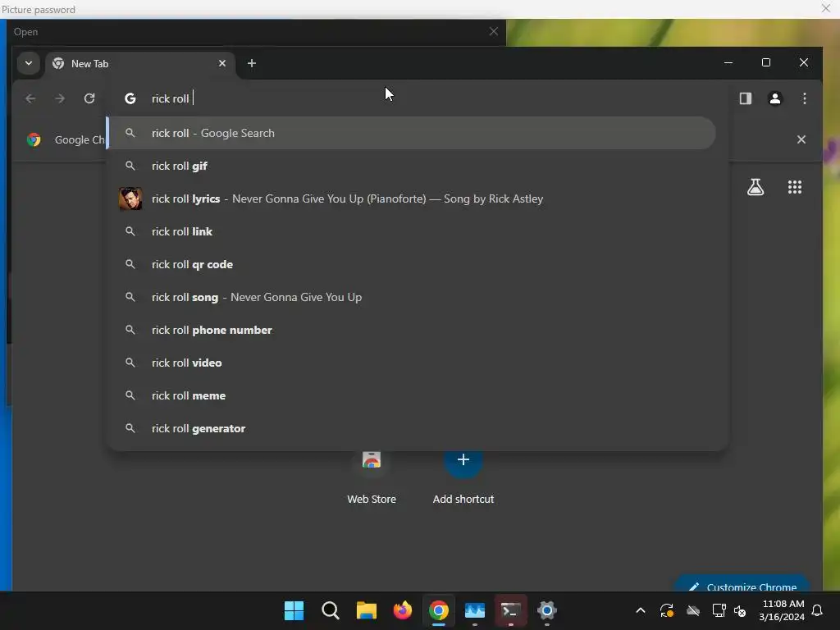Open Windows taskbar search
The height and width of the screenshot is (630, 840).
[331, 610]
